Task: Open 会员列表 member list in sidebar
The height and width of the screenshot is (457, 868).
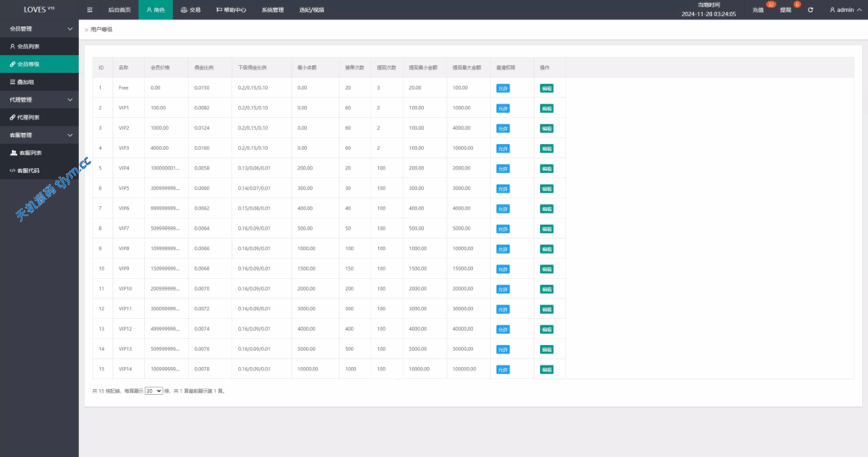Action: [28, 46]
